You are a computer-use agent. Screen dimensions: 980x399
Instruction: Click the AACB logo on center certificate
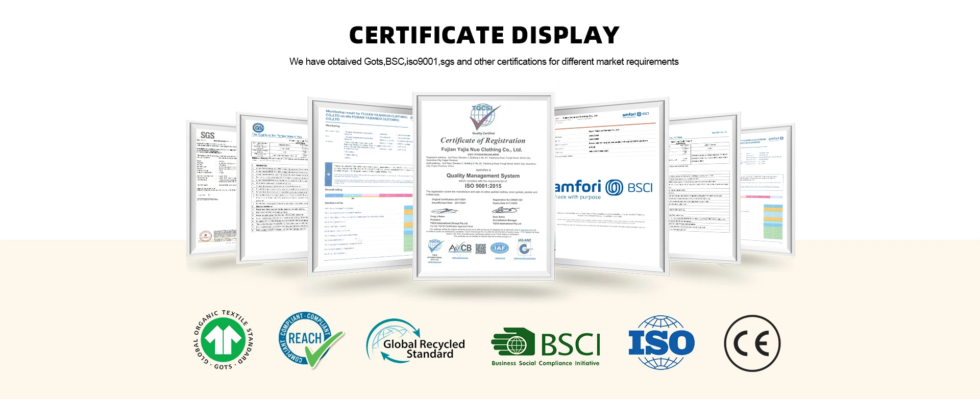point(460,248)
